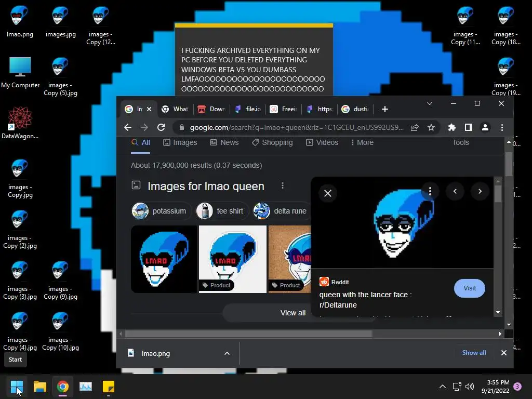Switch to the file.io tab
Image resolution: width=532 pixels, height=399 pixels.
tap(248, 109)
